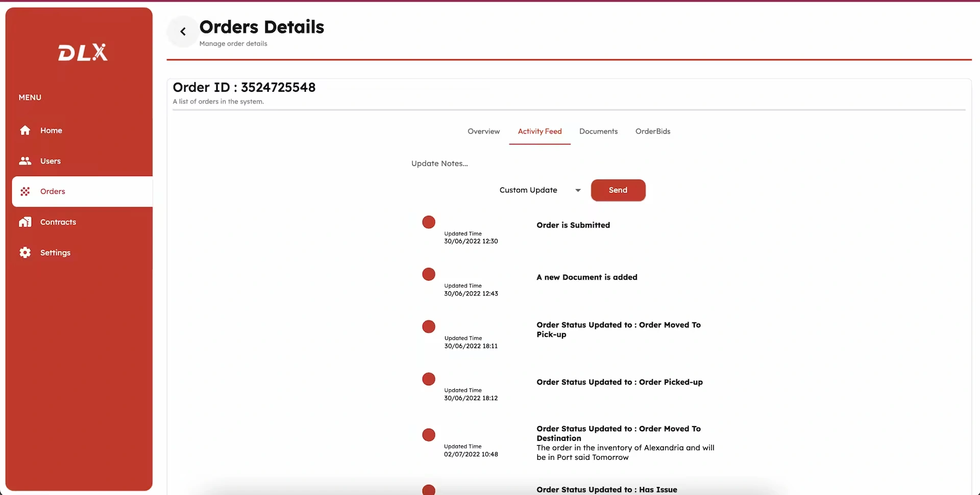
Task: Click the back arrow beside Orders Details
Action: 182,31
